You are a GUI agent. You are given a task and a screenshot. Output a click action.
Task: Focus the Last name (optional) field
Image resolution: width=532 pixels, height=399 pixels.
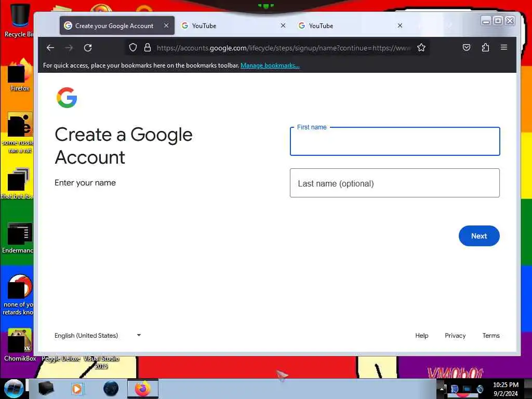click(x=395, y=183)
